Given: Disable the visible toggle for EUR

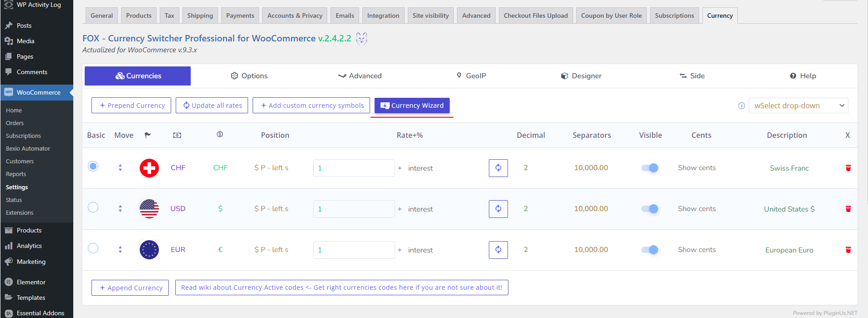Looking at the screenshot, I should tap(650, 250).
